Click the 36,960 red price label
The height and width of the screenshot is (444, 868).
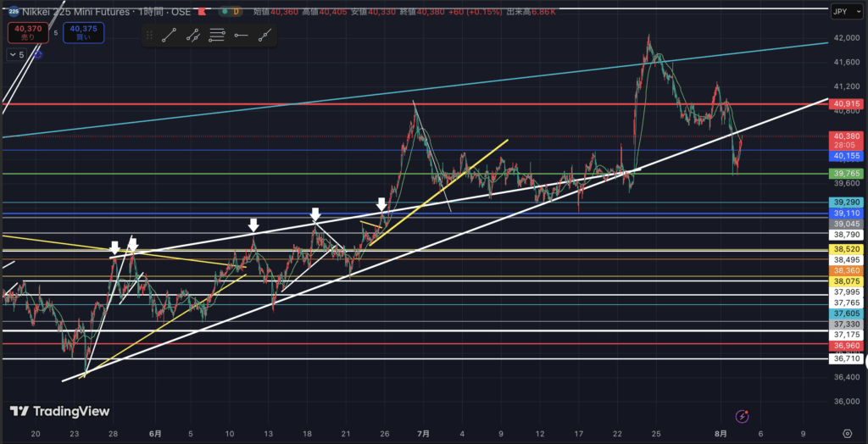point(847,345)
